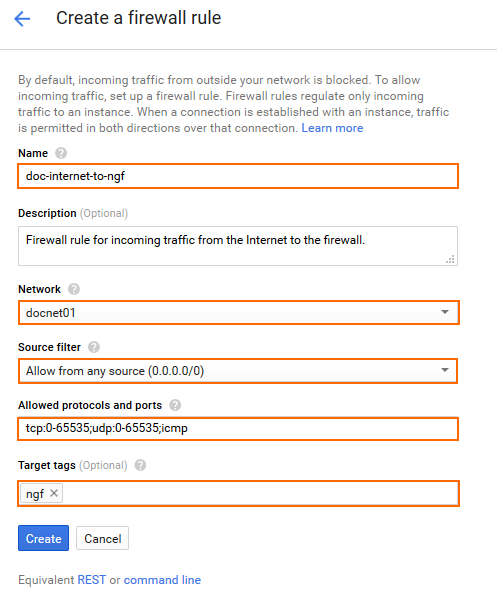Open the Equivalent REST link
497x595 pixels.
coord(91,580)
